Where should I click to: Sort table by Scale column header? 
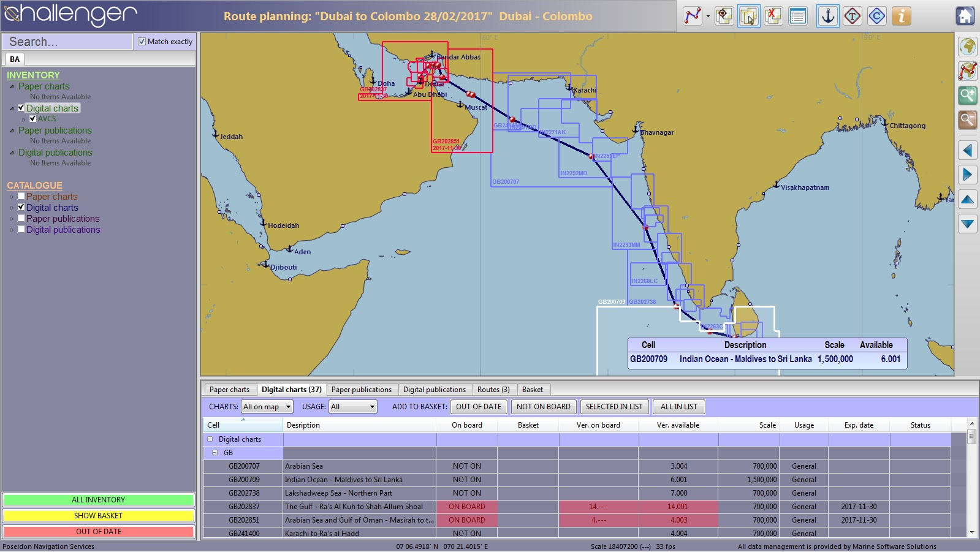tap(749, 425)
